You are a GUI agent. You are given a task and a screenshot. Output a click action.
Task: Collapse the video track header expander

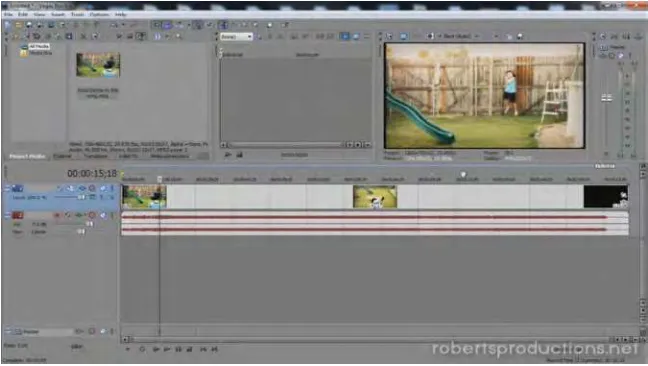coord(7,189)
